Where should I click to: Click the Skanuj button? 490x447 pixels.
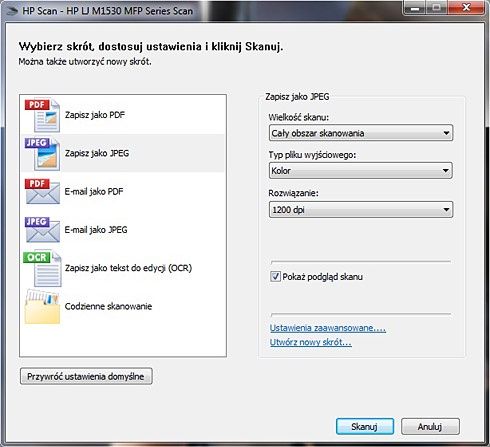(365, 426)
